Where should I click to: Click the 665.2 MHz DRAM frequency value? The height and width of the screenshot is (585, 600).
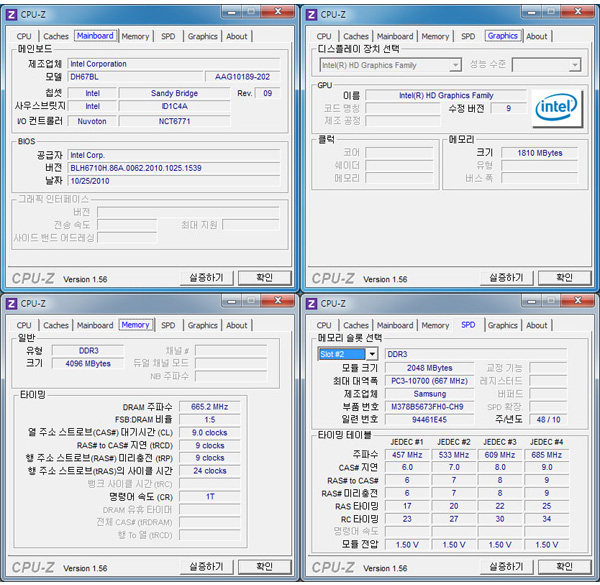210,407
